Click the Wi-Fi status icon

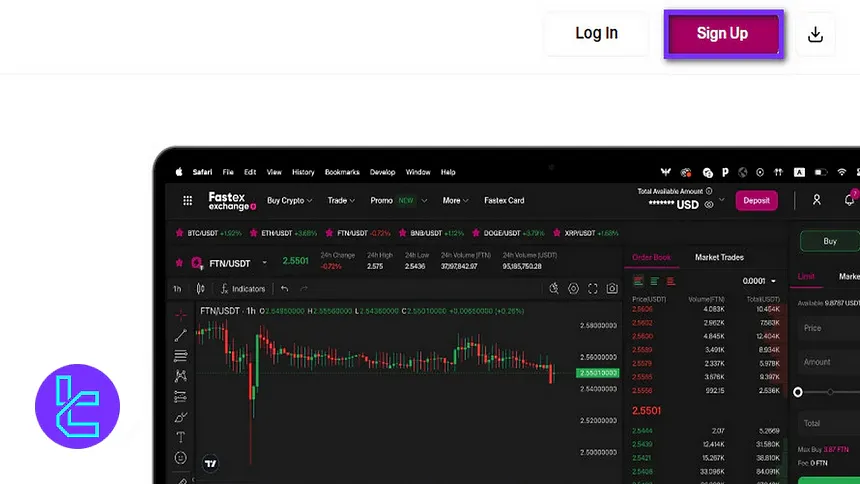click(841, 172)
